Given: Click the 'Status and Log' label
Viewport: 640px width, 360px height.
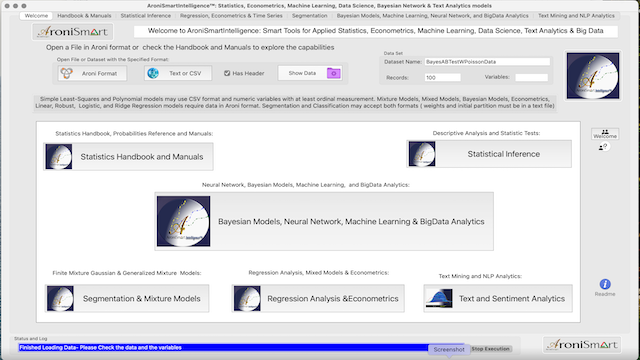Looking at the screenshot, I should pos(31,338).
